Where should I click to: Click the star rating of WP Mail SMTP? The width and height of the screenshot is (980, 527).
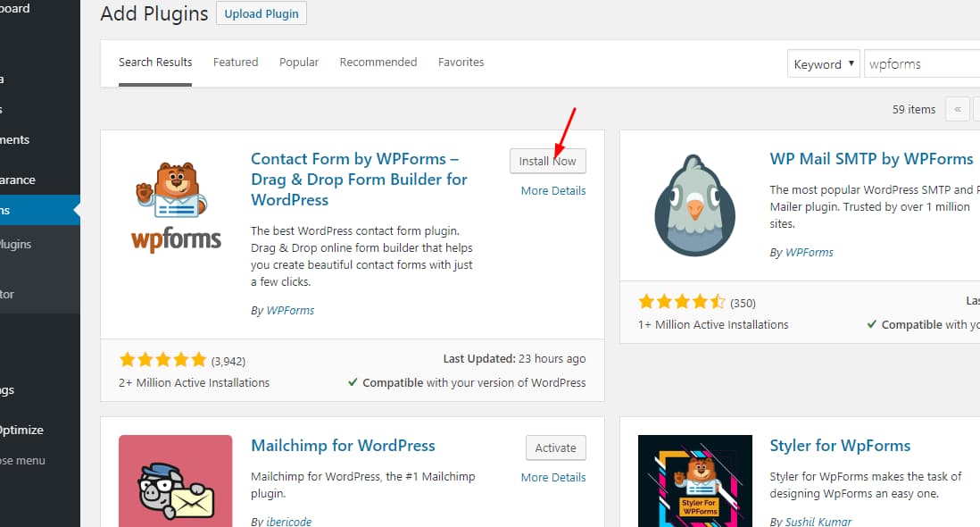click(682, 303)
